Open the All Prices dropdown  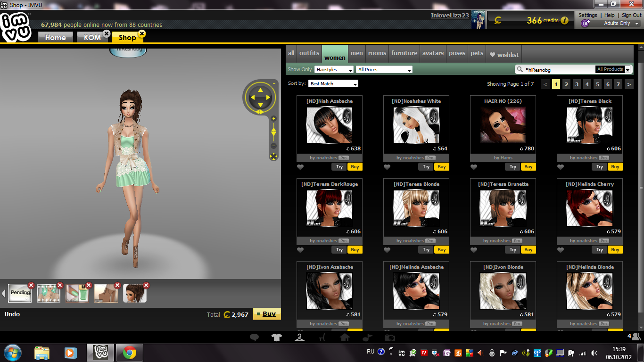click(384, 70)
